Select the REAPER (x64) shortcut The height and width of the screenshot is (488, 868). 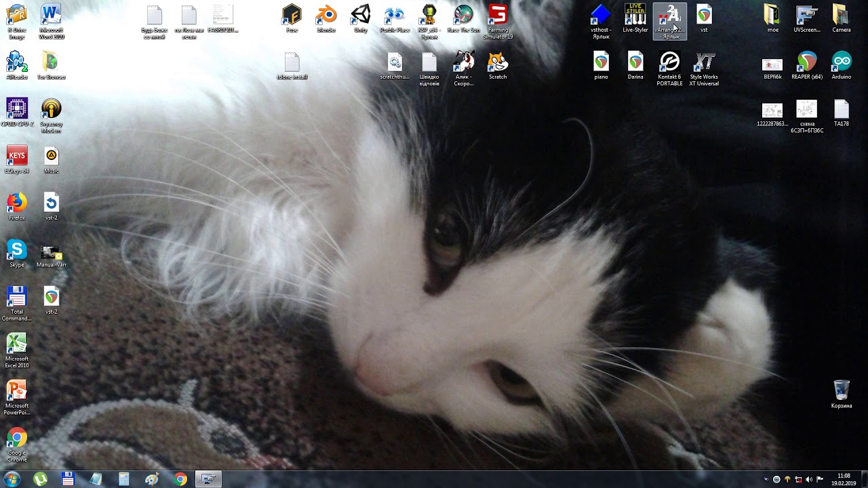(x=807, y=66)
